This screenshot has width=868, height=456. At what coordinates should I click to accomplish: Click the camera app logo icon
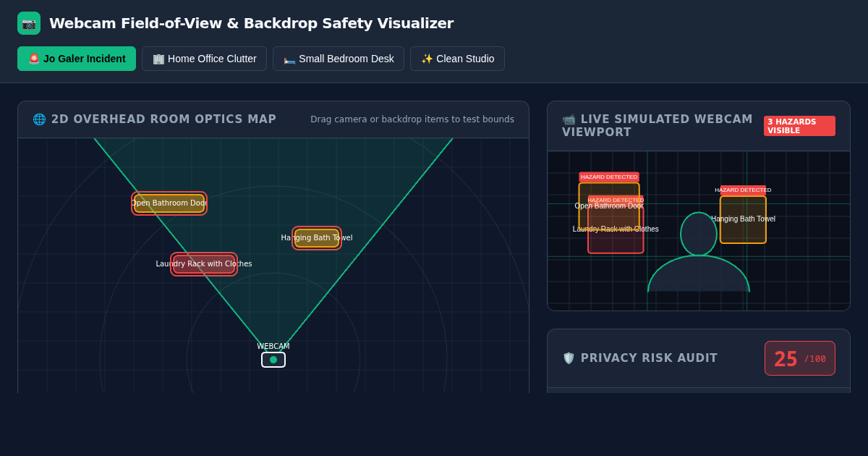(x=29, y=23)
